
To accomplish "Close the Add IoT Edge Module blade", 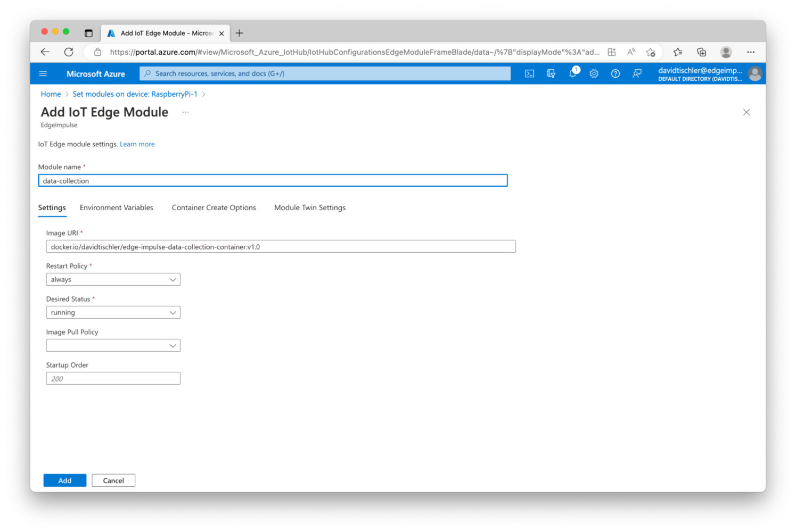I will click(746, 112).
